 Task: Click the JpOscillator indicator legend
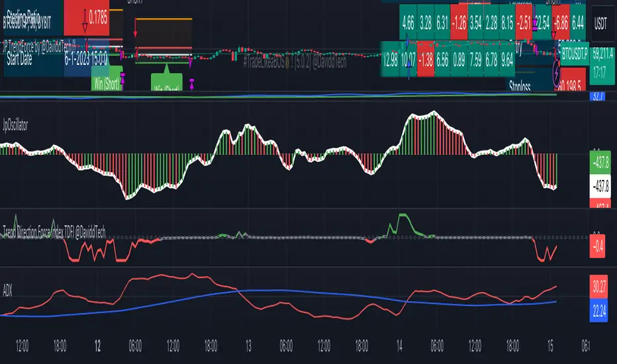[x=15, y=126]
